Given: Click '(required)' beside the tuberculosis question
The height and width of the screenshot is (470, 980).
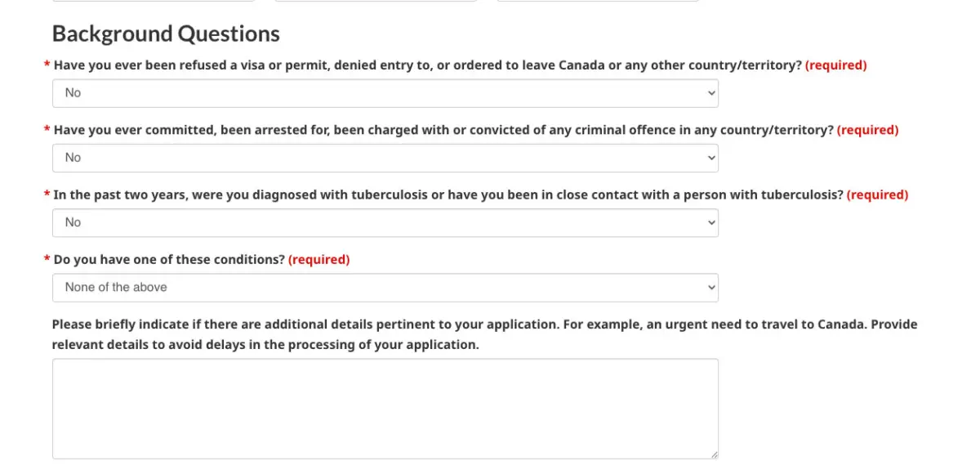Looking at the screenshot, I should point(877,195).
